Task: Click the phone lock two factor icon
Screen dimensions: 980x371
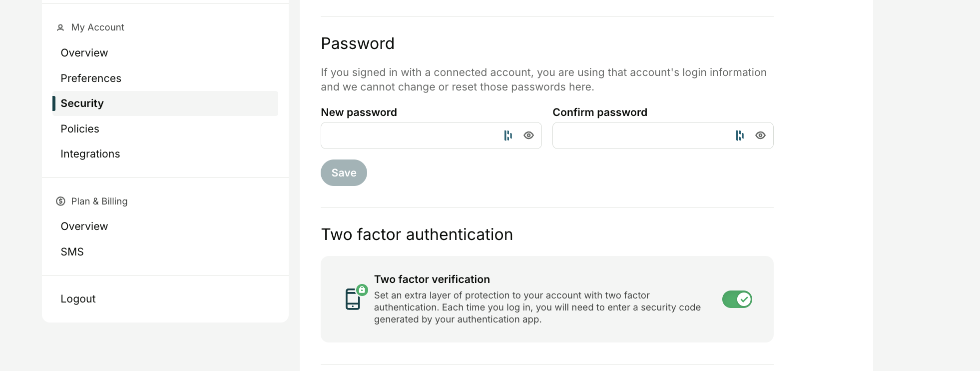Action: pos(356,297)
